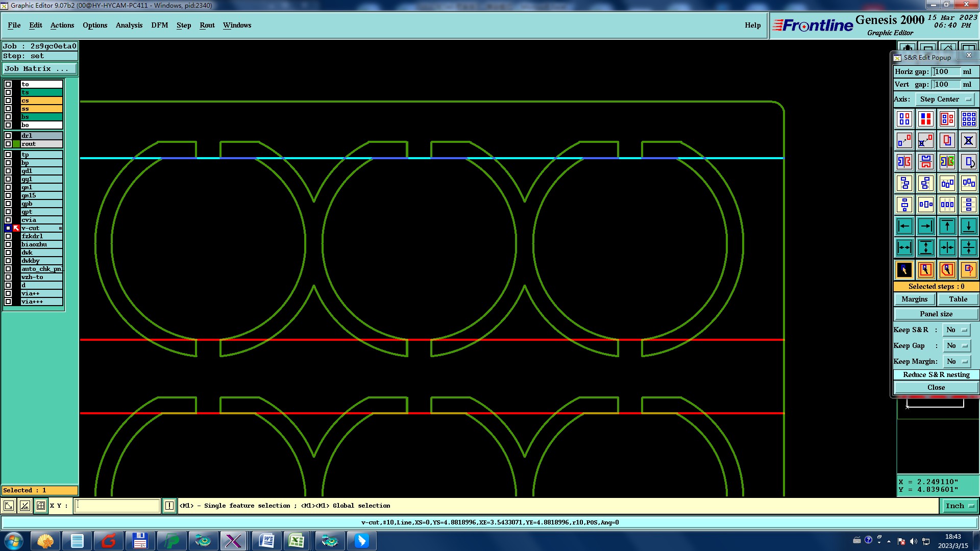The image size is (980, 551).
Task: Click the spread horizontally between borders icon
Action: click(x=904, y=248)
